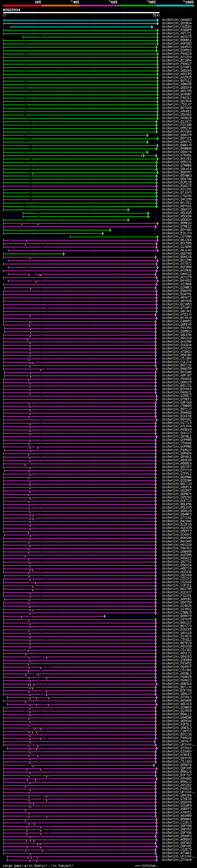The height and width of the screenshot is (868, 197).
Task: Open hit UniRef100_Q594P3
Action: (x=177, y=836)
